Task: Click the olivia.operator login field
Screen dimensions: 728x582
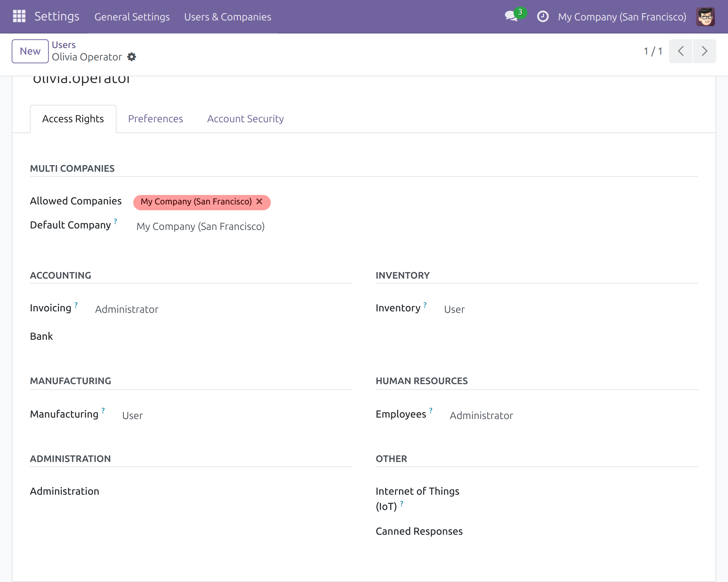Action: (x=81, y=80)
